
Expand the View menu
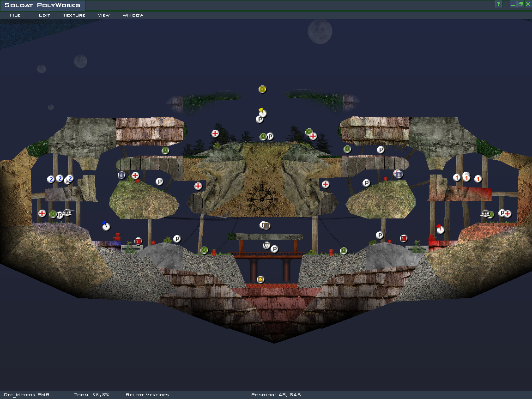pos(103,15)
